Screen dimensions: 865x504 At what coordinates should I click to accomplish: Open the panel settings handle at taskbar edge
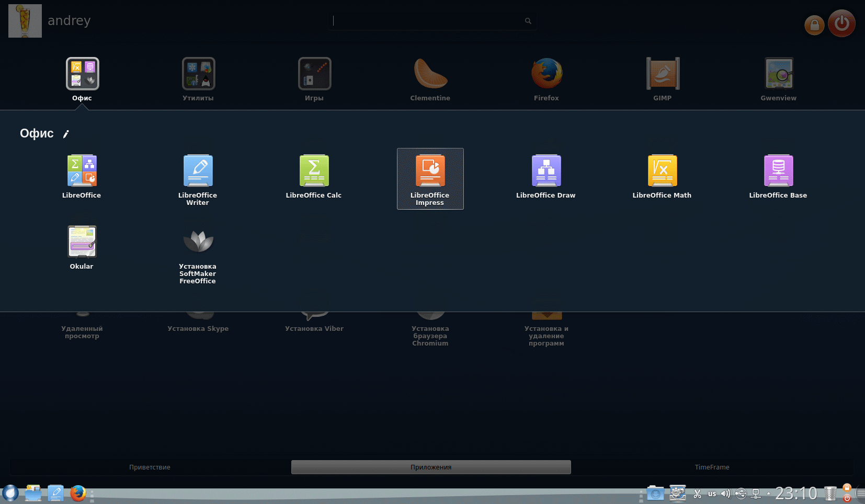859,494
